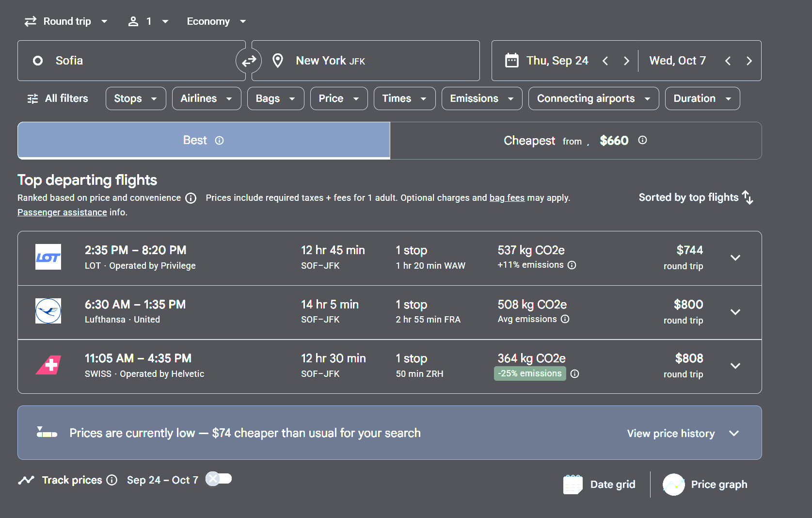The width and height of the screenshot is (812, 518).
Task: Open the Economy cabin class dropdown
Action: click(x=217, y=21)
